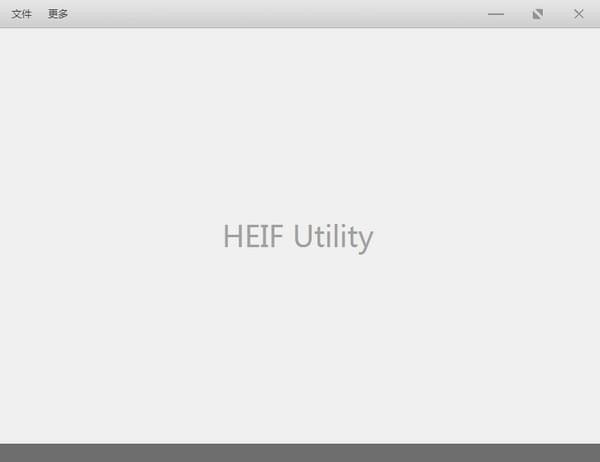This screenshot has width=600, height=462.
Task: Expand more options via 更多
Action: tap(58, 14)
